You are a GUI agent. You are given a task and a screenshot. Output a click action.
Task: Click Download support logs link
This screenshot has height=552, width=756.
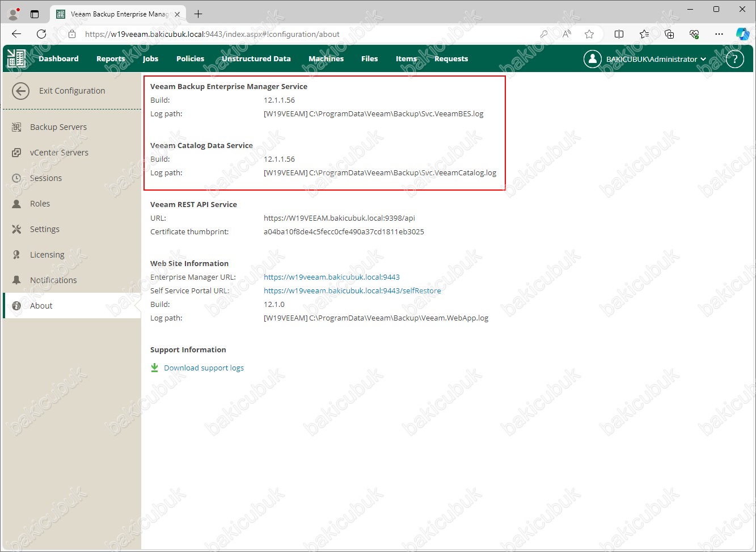204,368
